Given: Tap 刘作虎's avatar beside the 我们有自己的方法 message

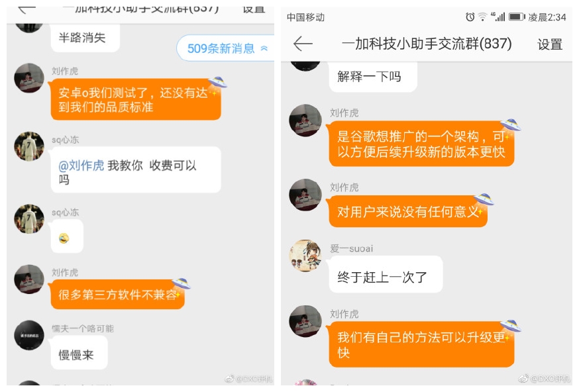Looking at the screenshot, I should click(305, 320).
